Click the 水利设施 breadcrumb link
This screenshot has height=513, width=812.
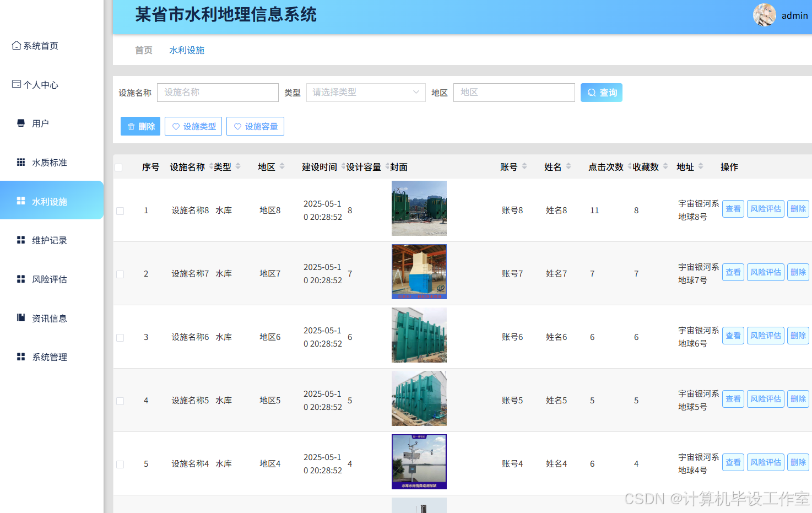(x=187, y=50)
